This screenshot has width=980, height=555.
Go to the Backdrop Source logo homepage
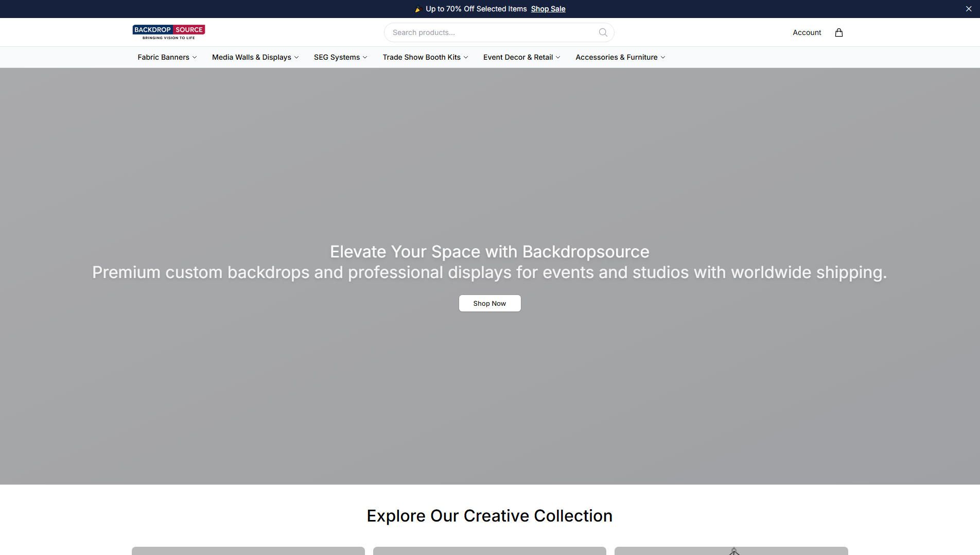coord(169,32)
